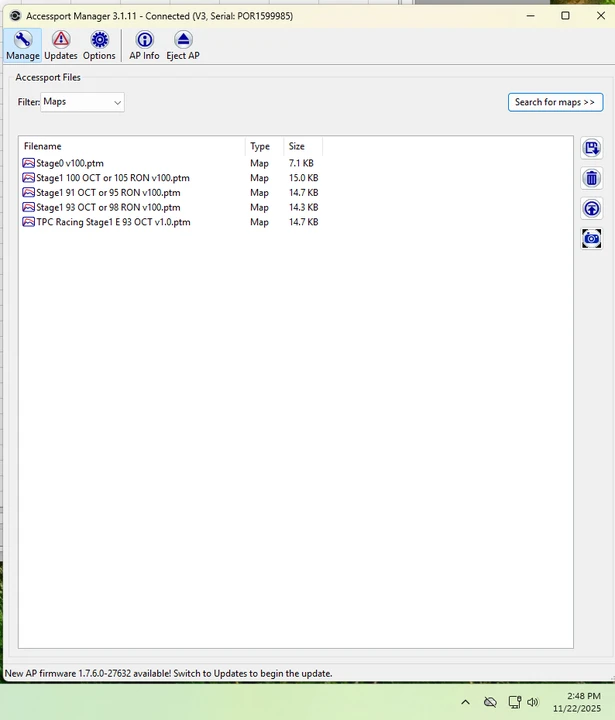The height and width of the screenshot is (720, 615).
Task: Open the volume speaker tray icon
Action: click(533, 702)
